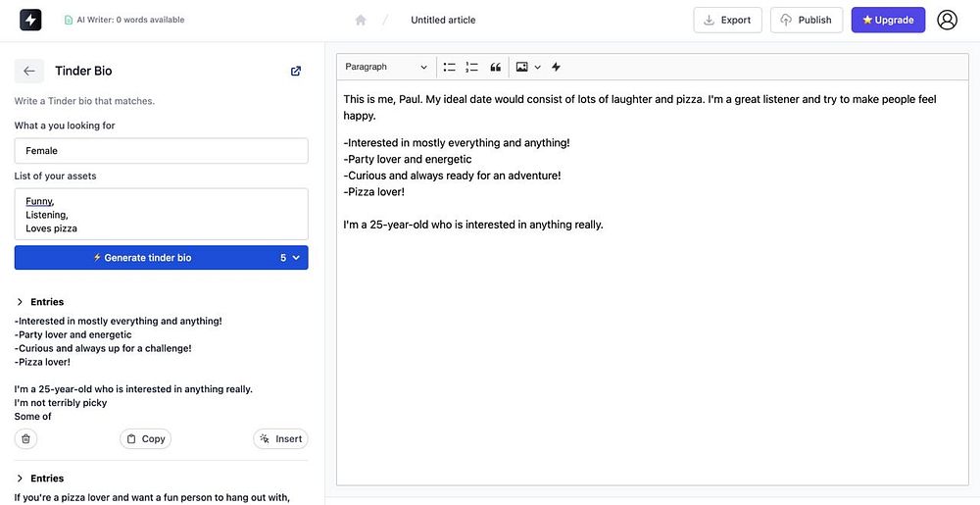Click the Export button
980x505 pixels.
tap(727, 20)
